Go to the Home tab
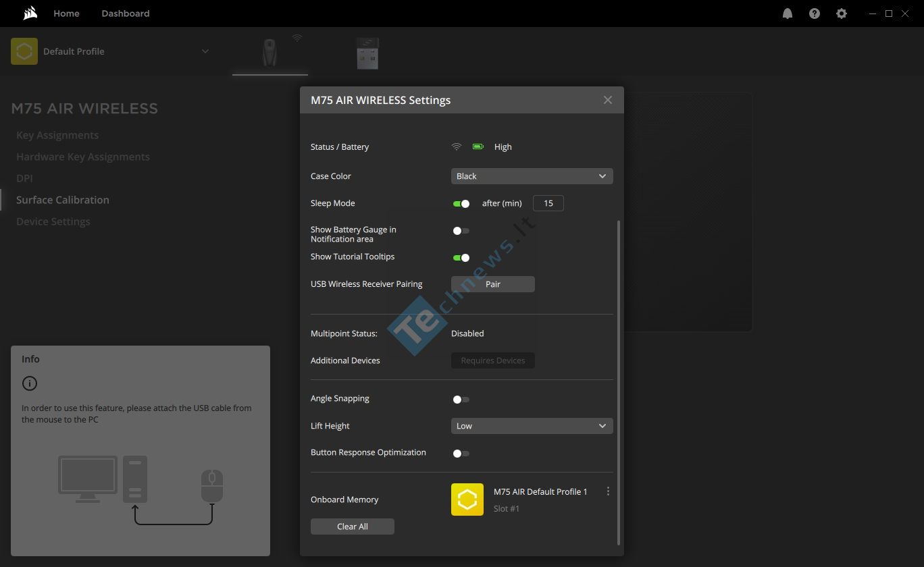 (66, 13)
